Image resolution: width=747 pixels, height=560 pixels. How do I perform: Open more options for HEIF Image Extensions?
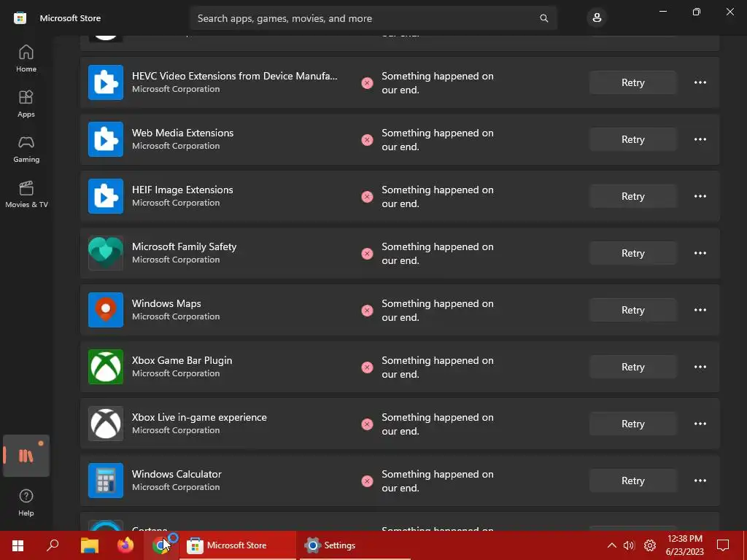[700, 196]
